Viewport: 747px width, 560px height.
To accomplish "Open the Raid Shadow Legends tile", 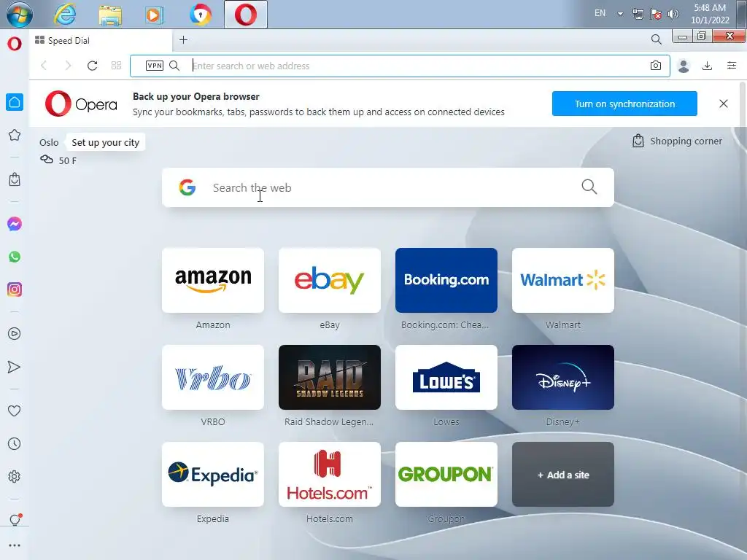I will click(x=330, y=378).
